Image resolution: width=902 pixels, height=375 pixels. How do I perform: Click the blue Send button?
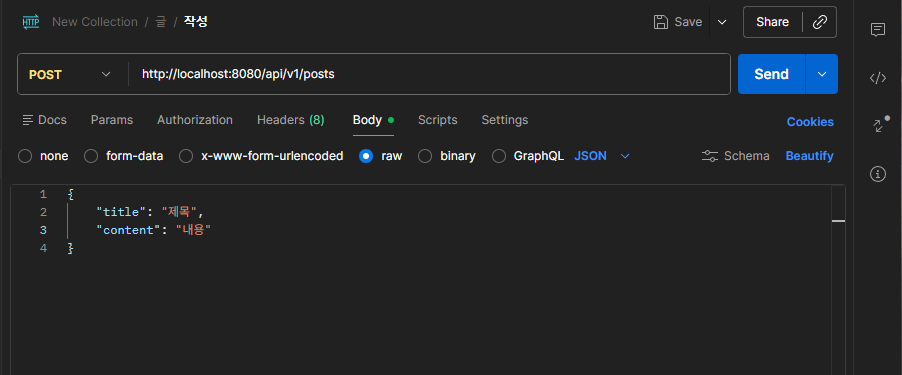(771, 74)
